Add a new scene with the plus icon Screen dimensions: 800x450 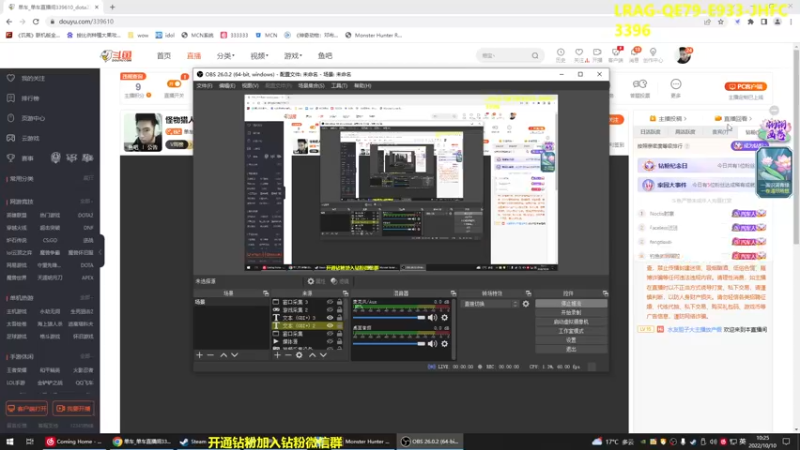click(199, 355)
